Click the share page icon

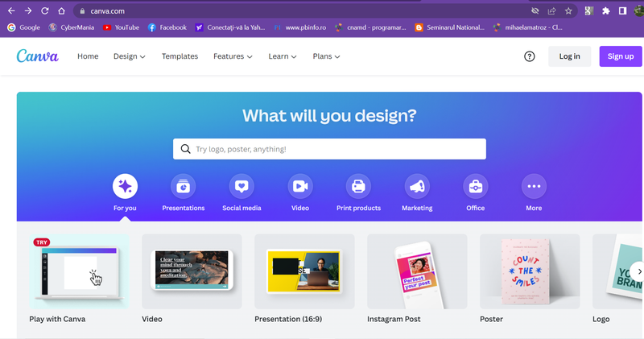click(551, 11)
